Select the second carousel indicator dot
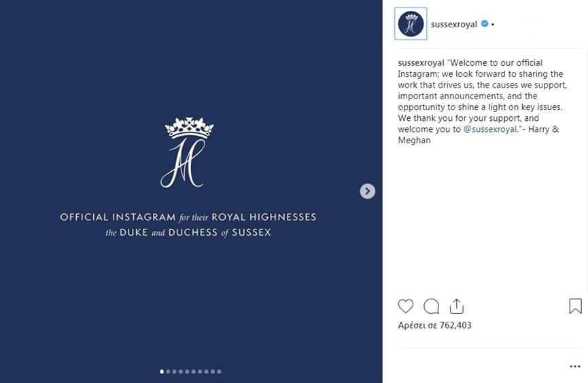Viewport: 588px width, 383px height. (168, 371)
